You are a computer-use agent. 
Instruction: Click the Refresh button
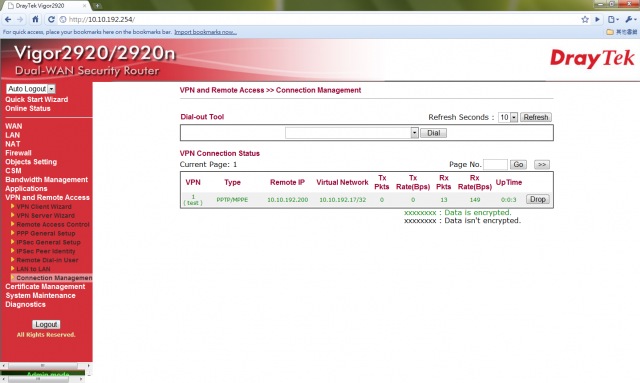coord(536,117)
